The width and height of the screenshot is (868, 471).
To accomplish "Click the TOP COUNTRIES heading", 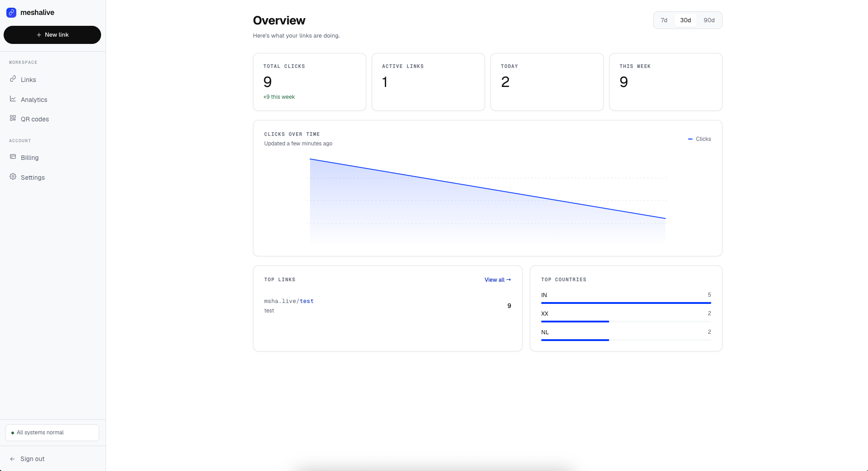I will [x=564, y=280].
